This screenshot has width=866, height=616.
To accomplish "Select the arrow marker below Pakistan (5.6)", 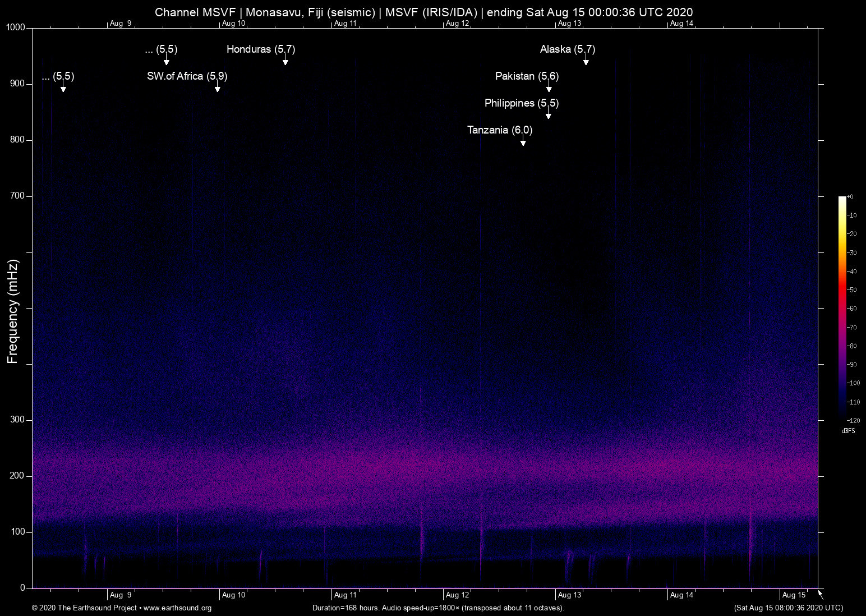I will 549,87.
